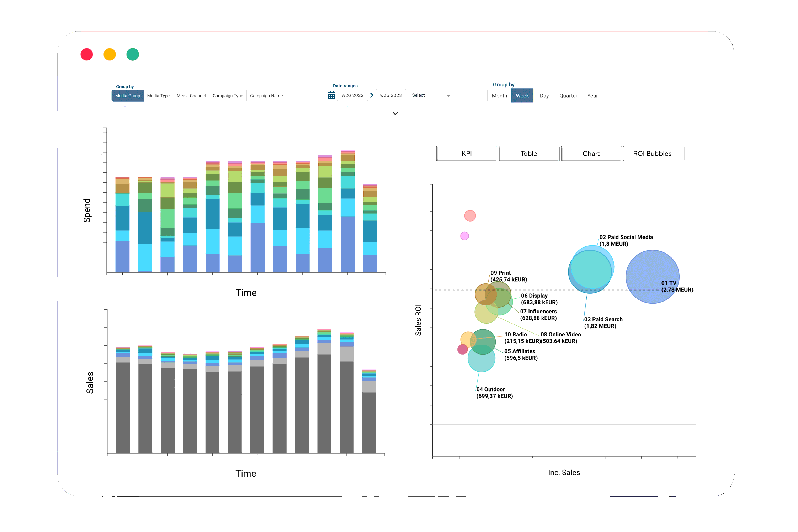Open the Select date range dropdown
Image resolution: width=798 pixels, height=532 pixels.
pos(431,95)
